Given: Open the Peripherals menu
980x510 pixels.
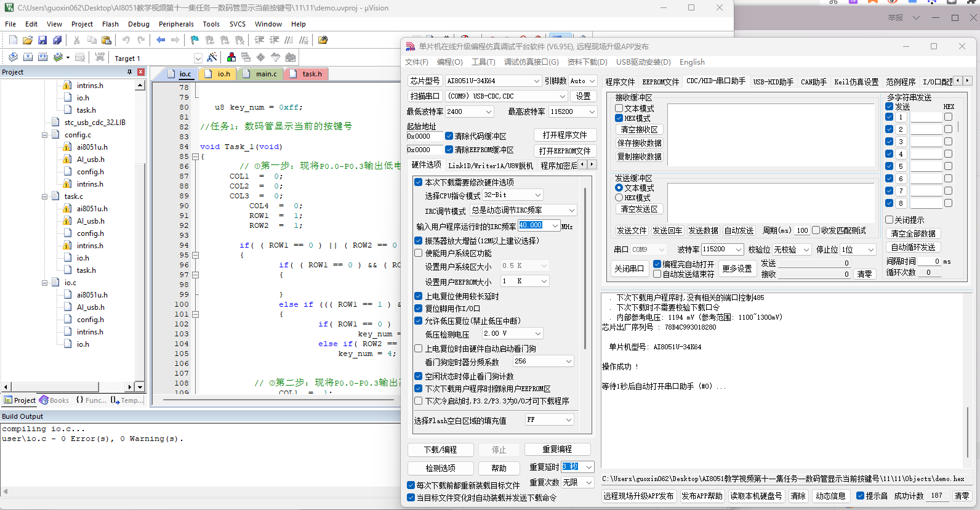Looking at the screenshot, I should [x=176, y=24].
